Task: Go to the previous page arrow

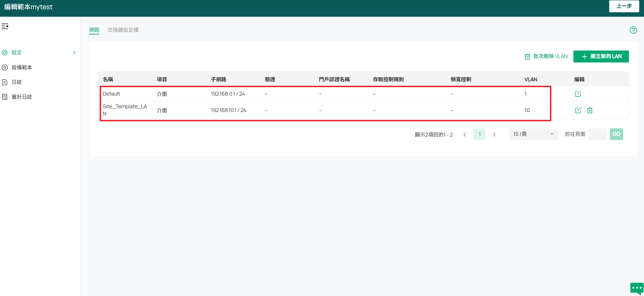Action: [465, 135]
